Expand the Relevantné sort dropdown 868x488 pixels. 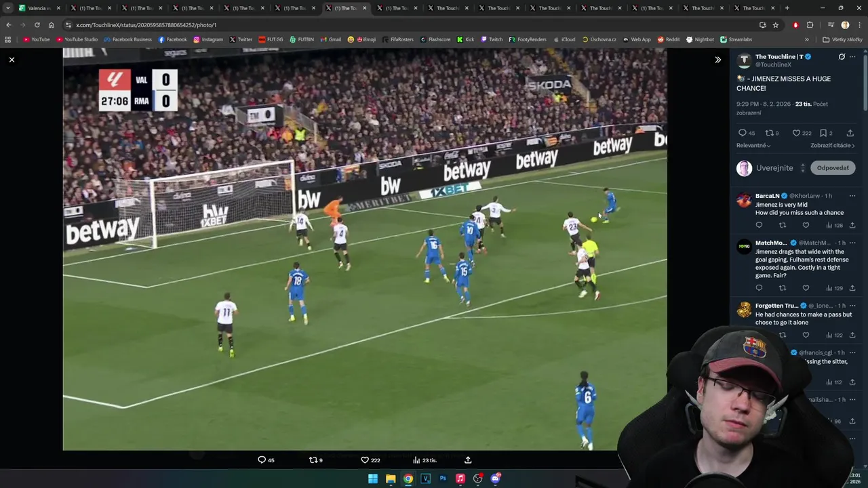pos(753,145)
